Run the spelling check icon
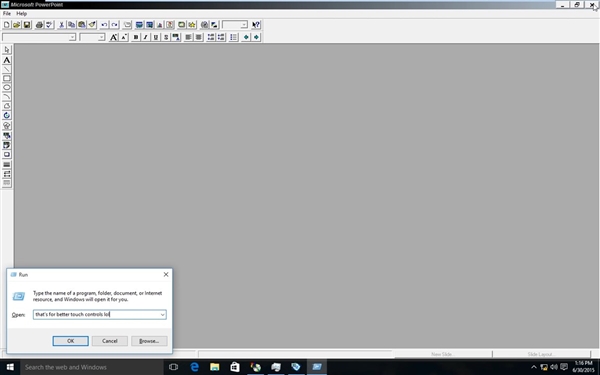Viewport: 600px width, 375px height. coord(49,25)
